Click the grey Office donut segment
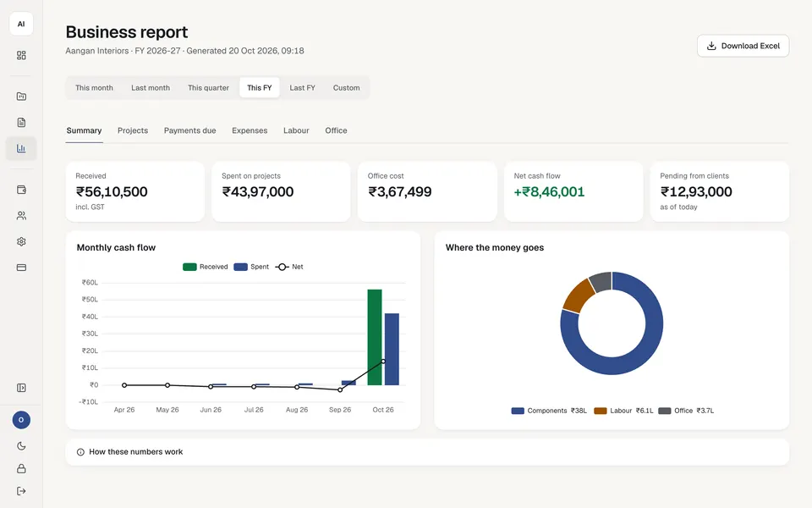Image resolution: width=812 pixels, height=508 pixels. [601, 281]
